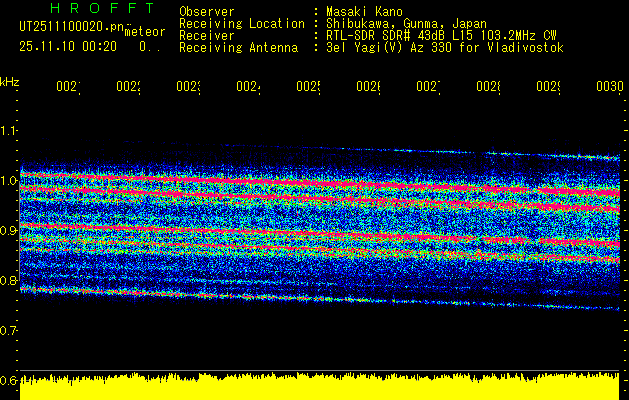The width and height of the screenshot is (629, 400).
Task: Click the 1.0 kHz frequency axis label
Action: [9, 181]
